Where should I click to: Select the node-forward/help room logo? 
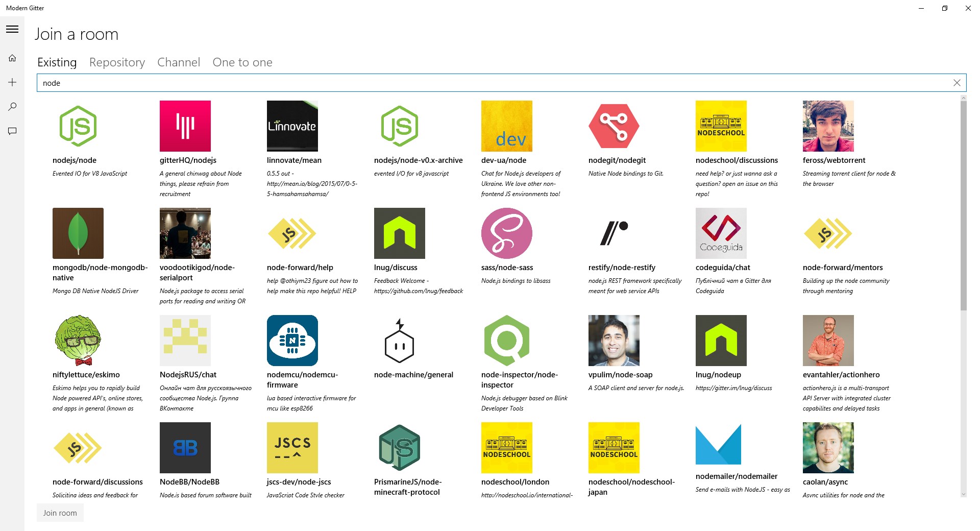pos(292,233)
